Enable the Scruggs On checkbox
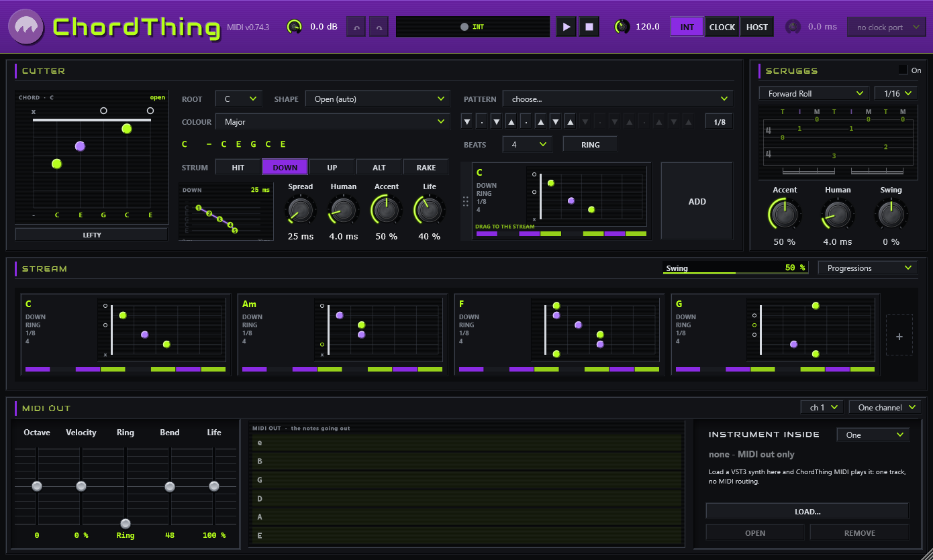Viewport: 933px width, 560px height. click(903, 70)
